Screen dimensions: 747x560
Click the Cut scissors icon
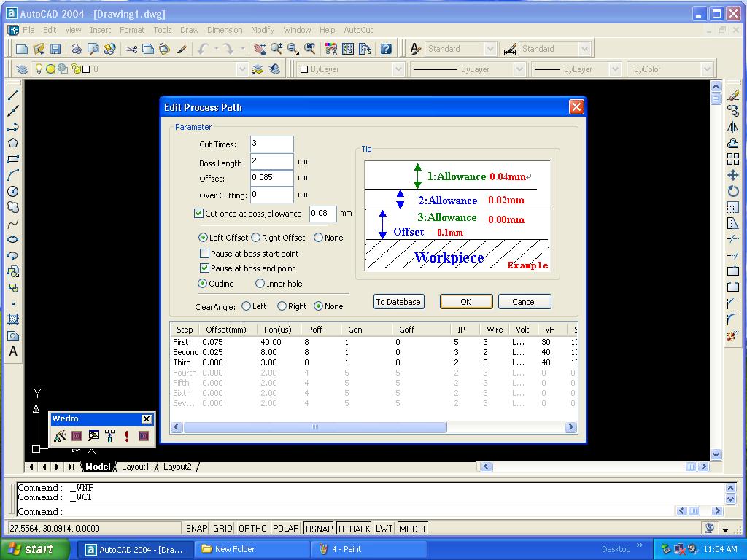131,49
